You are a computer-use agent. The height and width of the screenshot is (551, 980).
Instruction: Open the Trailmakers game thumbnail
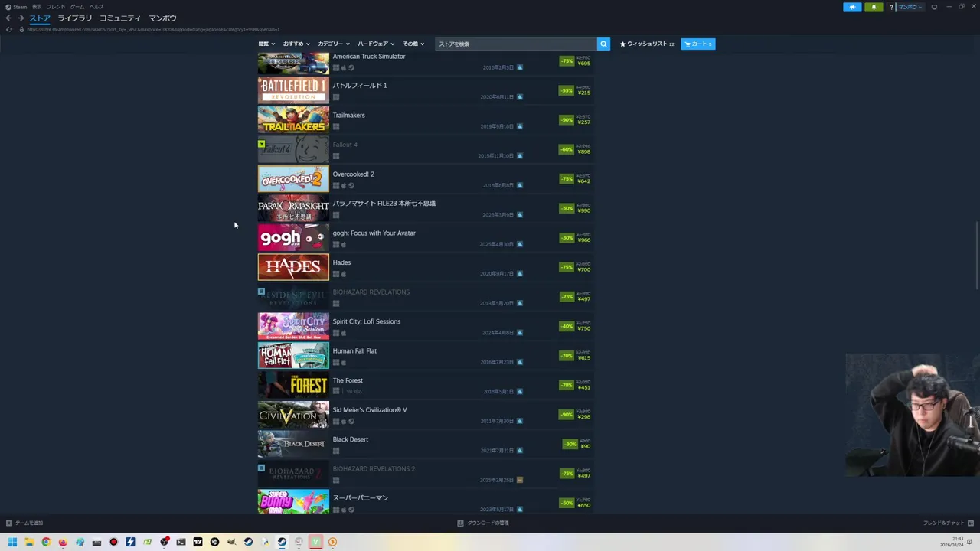pos(293,120)
